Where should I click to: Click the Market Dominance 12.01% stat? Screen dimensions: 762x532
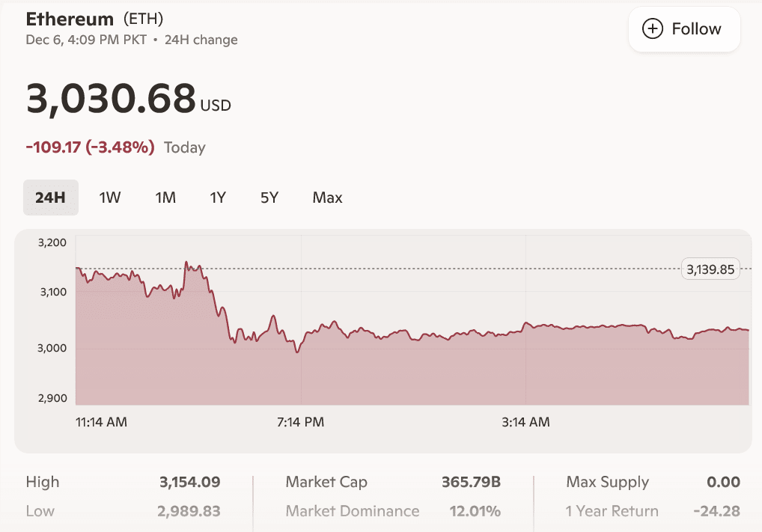(476, 512)
